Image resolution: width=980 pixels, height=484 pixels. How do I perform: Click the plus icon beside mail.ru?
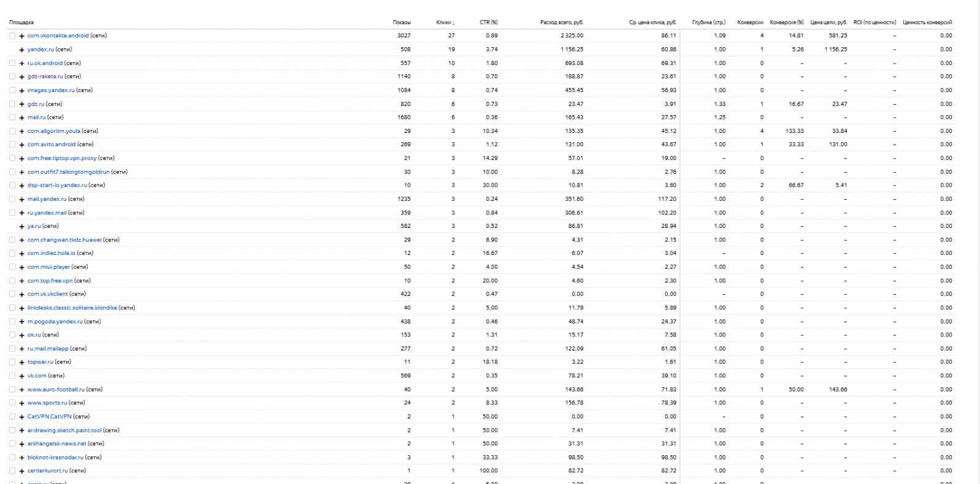[x=22, y=118]
